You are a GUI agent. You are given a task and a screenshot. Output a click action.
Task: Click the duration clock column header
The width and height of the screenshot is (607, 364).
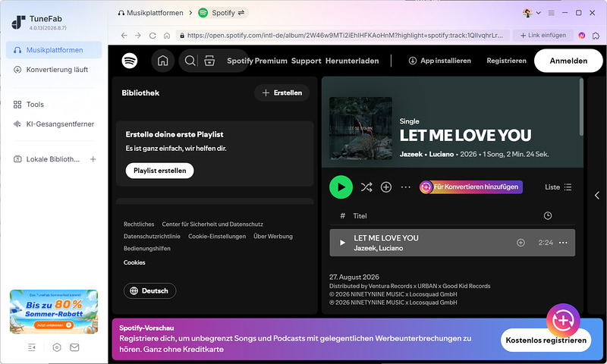click(548, 216)
